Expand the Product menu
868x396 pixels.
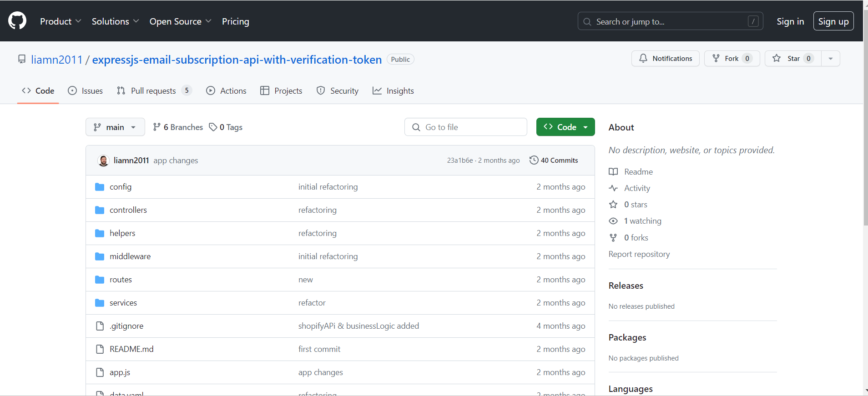(x=61, y=21)
